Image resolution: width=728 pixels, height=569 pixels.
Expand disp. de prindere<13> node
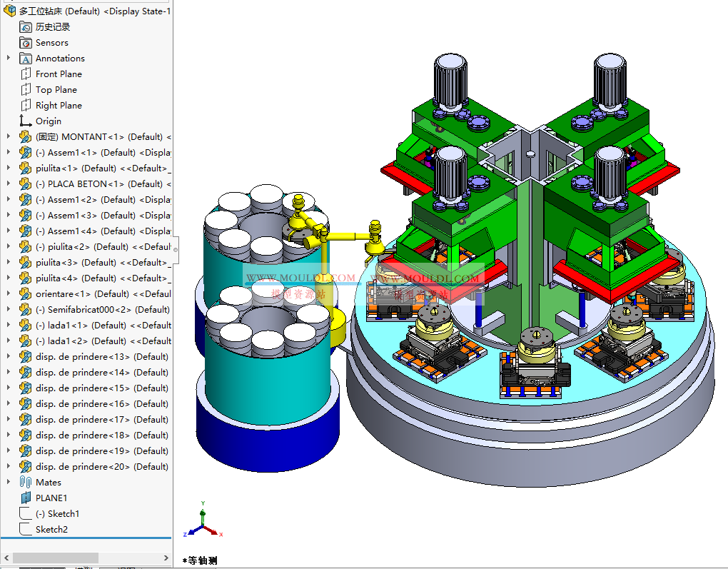9,357
